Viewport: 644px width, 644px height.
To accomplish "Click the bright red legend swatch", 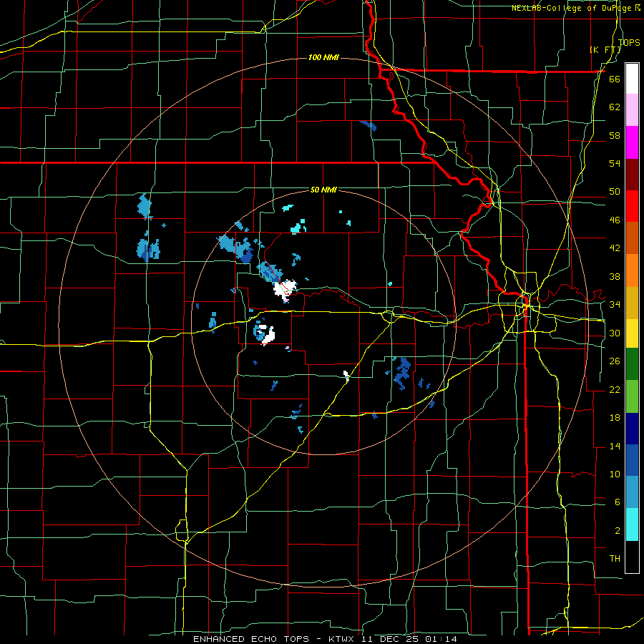I will (632, 206).
